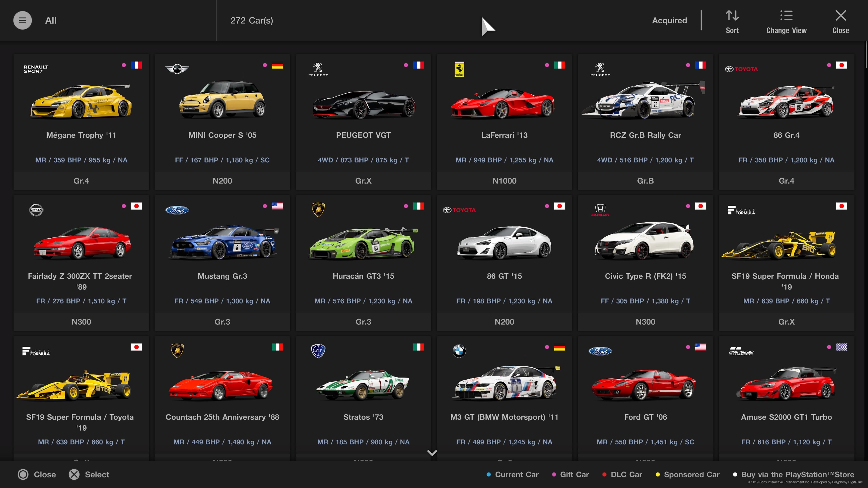The height and width of the screenshot is (488, 868).
Task: Click the US flag on Mustang Gr.3 card
Action: (x=277, y=206)
